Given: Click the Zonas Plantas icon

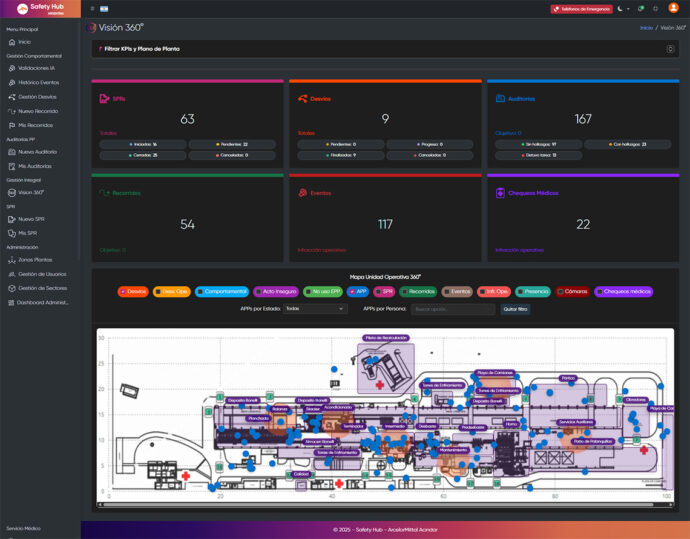Looking at the screenshot, I should (11, 259).
